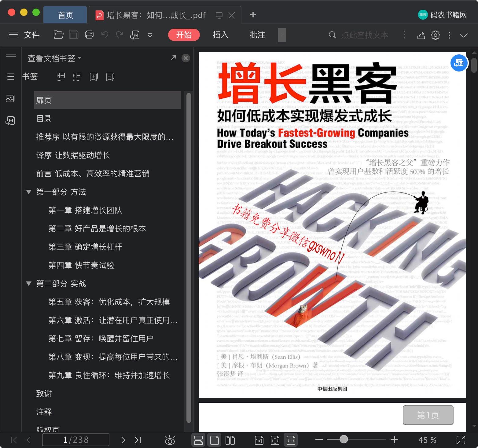
Task: Switch to the 首页 tab
Action: (x=65, y=15)
